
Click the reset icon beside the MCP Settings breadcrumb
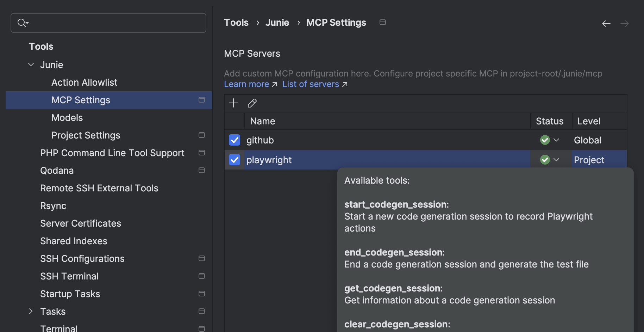click(x=382, y=22)
